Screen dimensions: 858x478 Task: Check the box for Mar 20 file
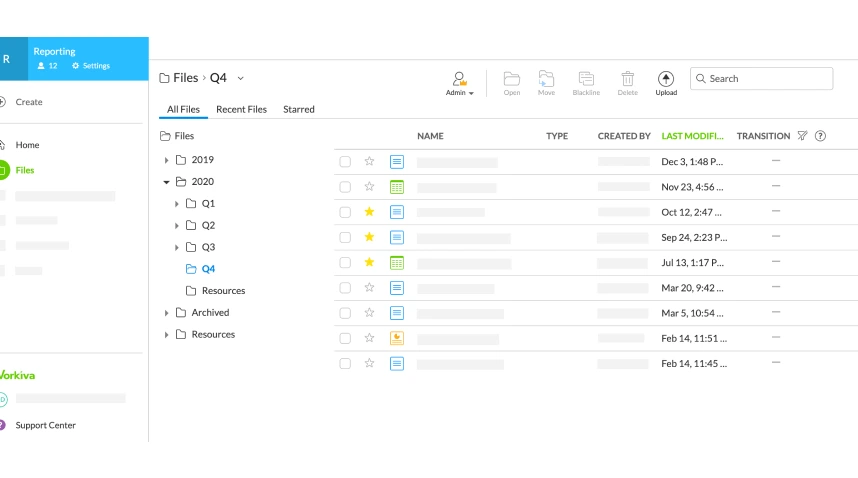click(x=345, y=288)
